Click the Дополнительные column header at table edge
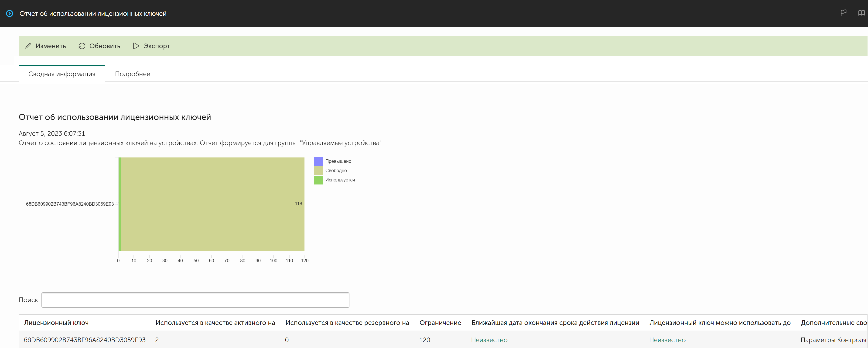This screenshot has width=868, height=348. (x=834, y=323)
